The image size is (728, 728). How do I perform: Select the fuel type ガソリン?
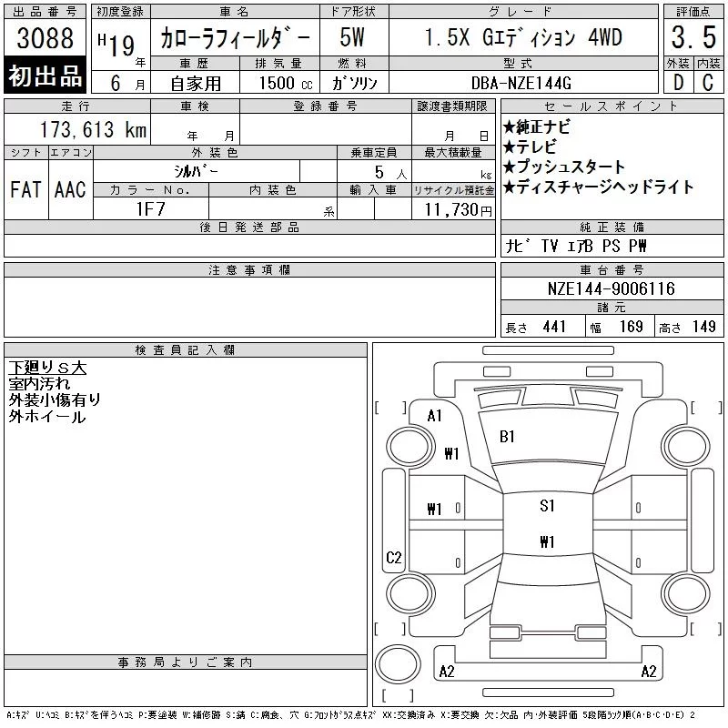pyautogui.click(x=354, y=83)
